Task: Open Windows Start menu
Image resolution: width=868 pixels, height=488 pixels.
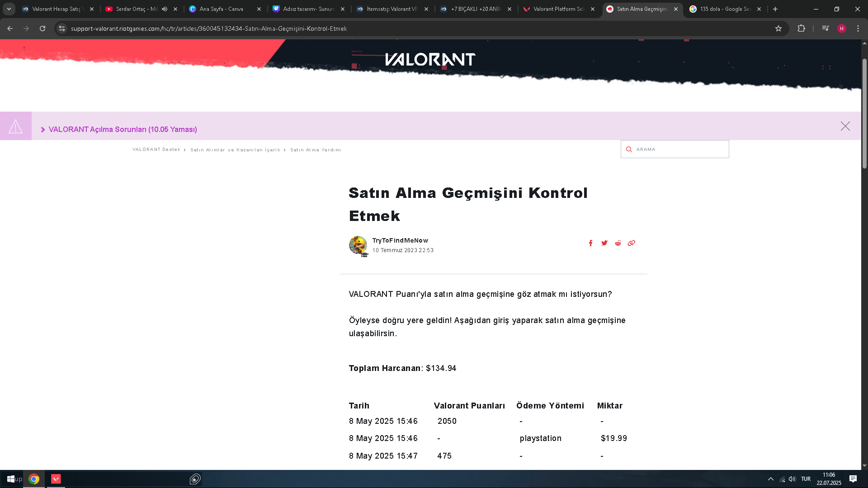Action: (11, 479)
